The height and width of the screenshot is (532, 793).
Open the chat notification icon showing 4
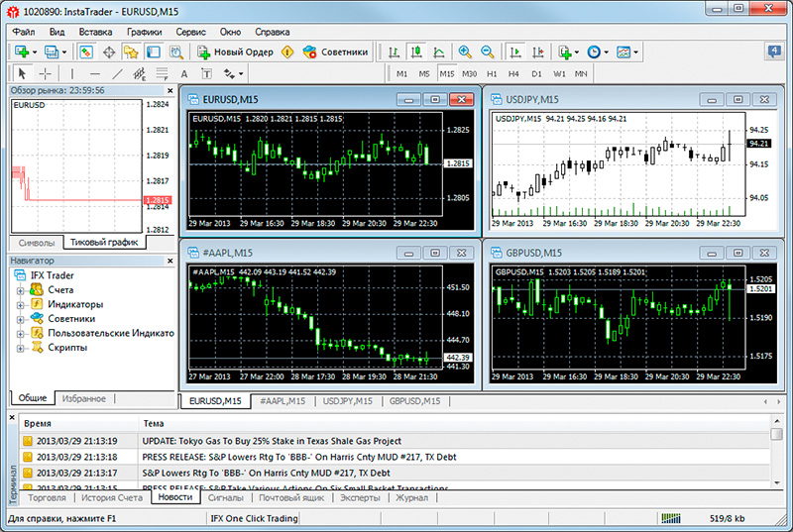point(773,52)
